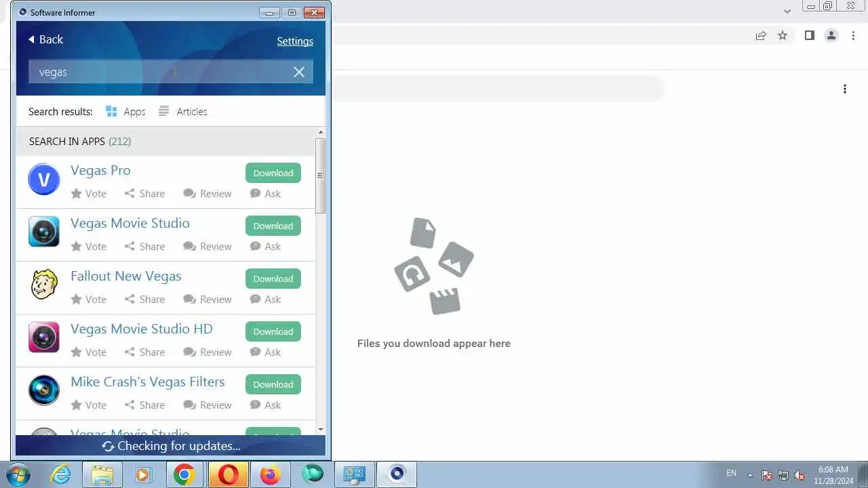Toggle Chrome side panel icon
The width and height of the screenshot is (868, 488).
809,36
